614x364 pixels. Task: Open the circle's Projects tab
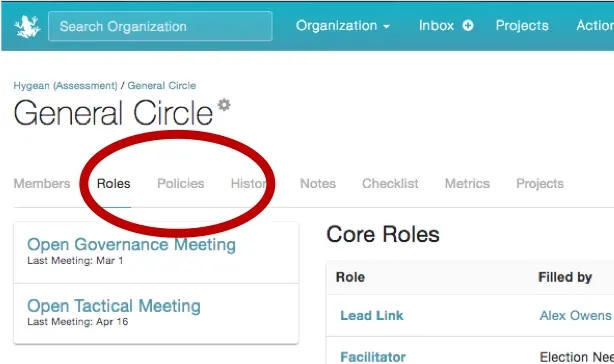(540, 184)
